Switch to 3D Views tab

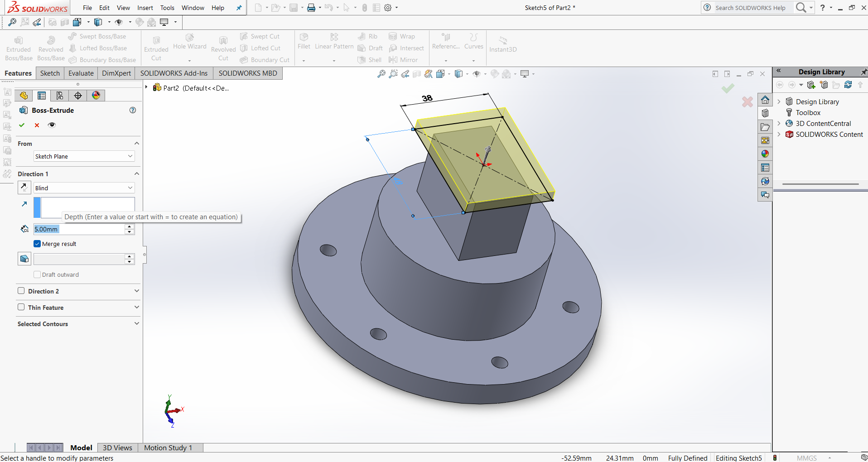(x=117, y=448)
